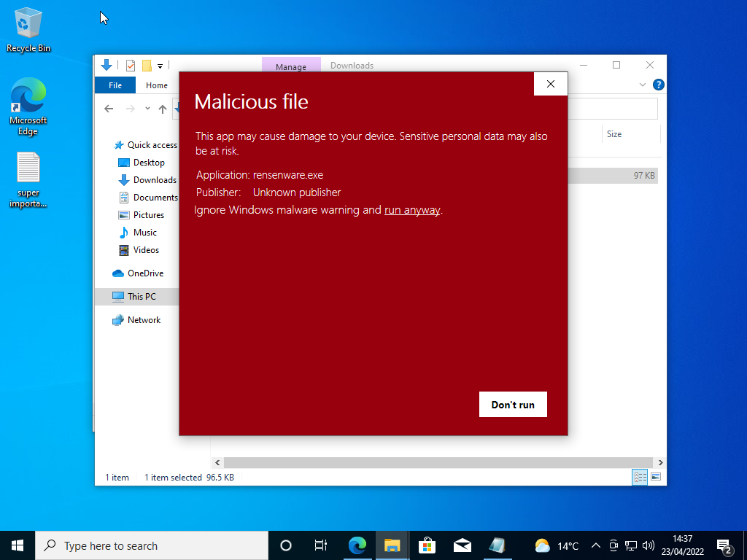Switch to the Home ribbon tab
The image size is (747, 560).
[x=156, y=85]
